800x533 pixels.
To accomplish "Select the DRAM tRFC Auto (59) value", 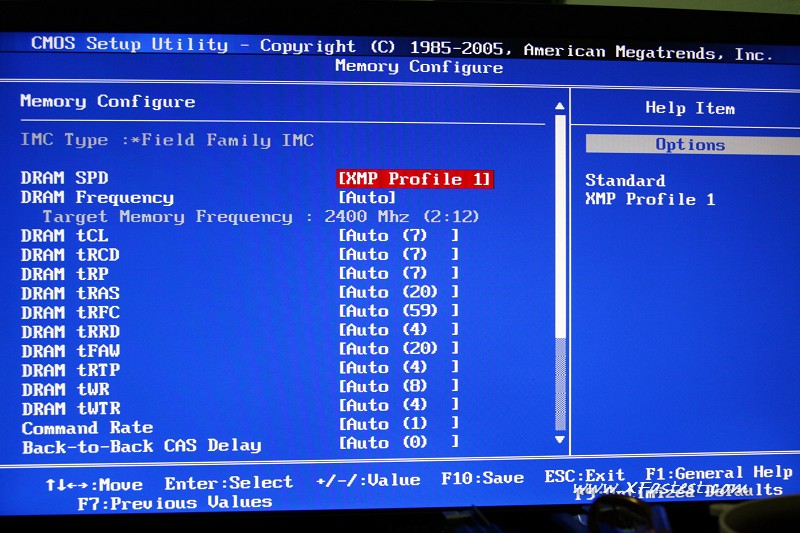I will click(x=398, y=311).
